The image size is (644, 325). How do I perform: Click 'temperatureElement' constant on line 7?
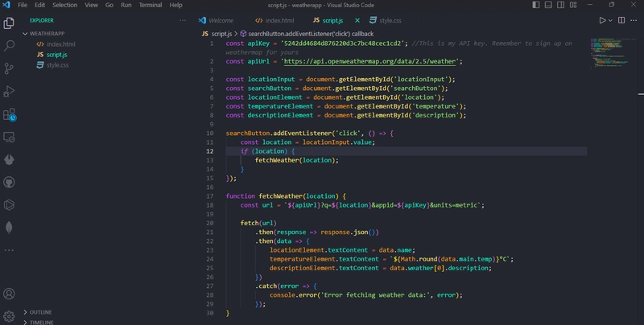[280, 106]
